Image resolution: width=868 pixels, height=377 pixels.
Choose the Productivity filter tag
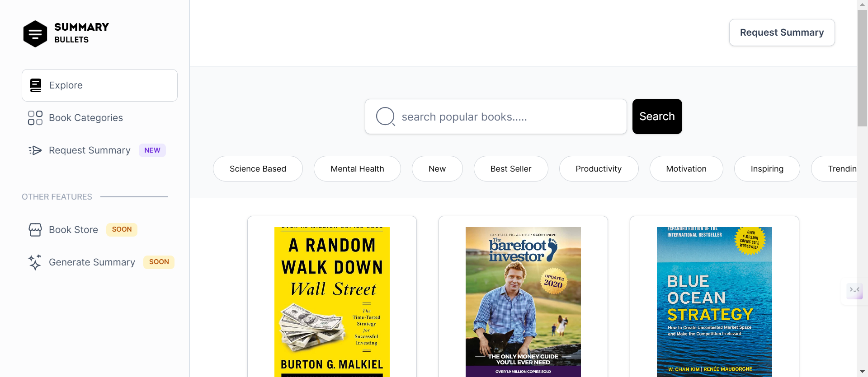click(x=599, y=169)
